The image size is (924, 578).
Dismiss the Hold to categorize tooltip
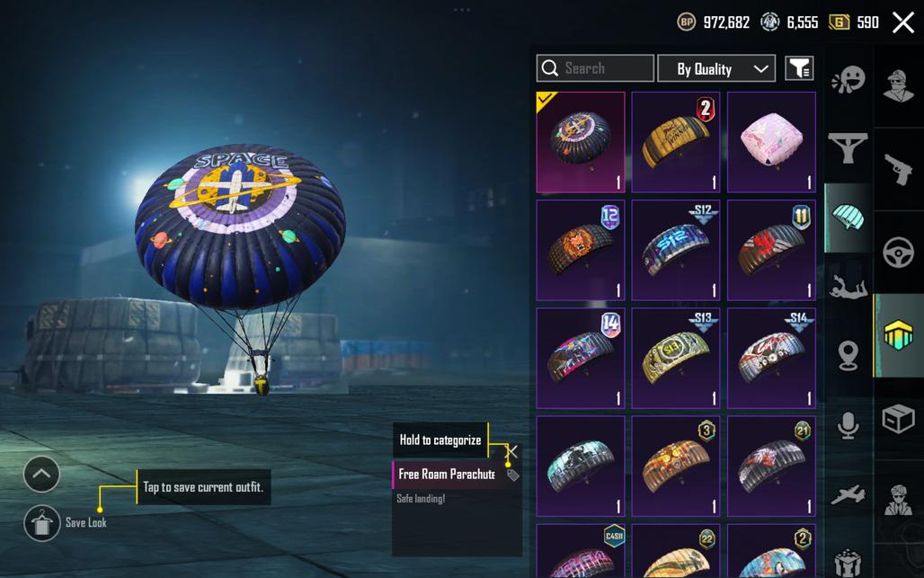coord(512,452)
